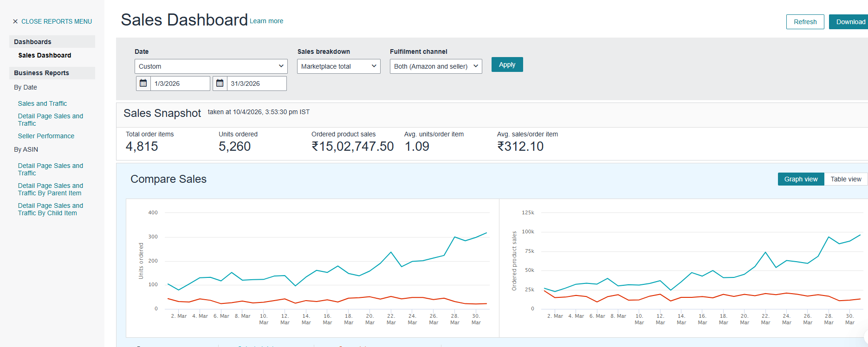The width and height of the screenshot is (868, 347).
Task: Open the Fulfilment channel dropdown
Action: [435, 66]
